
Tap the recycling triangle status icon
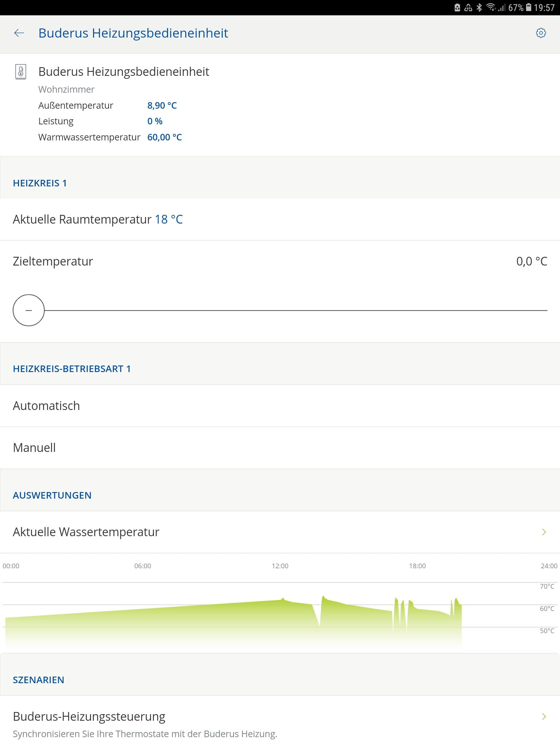coord(468,8)
